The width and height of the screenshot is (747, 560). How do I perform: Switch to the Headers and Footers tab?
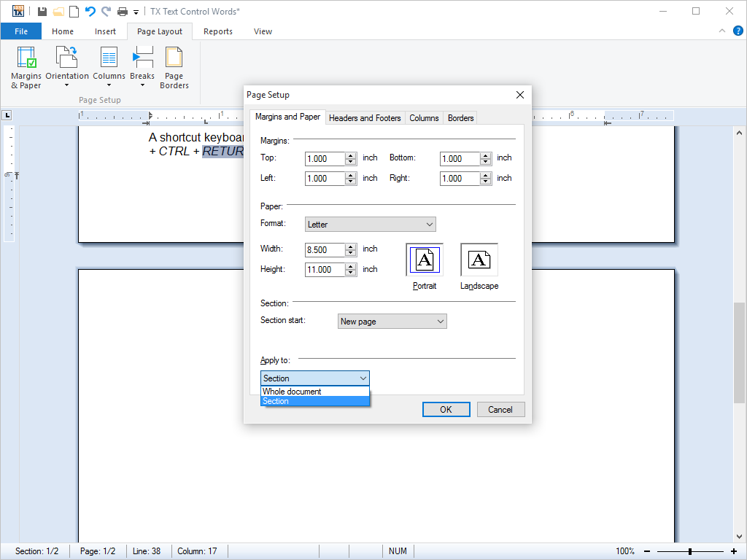[365, 117]
